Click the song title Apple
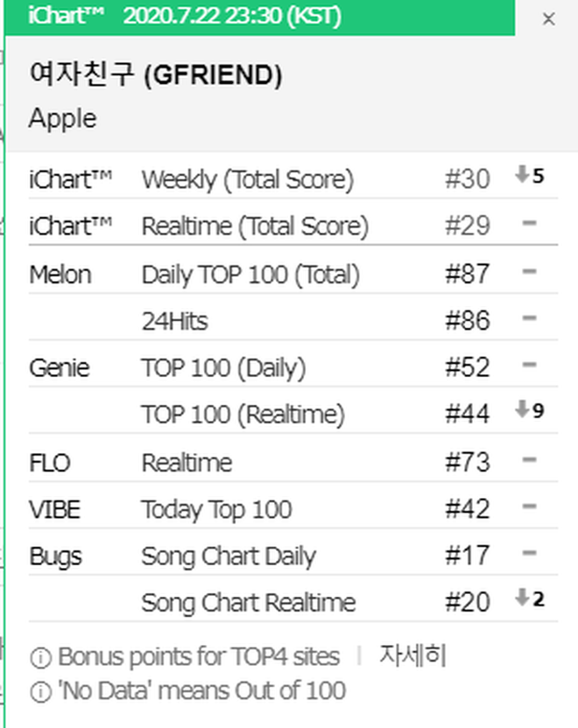Viewport: 578px width, 728px height. coord(63,119)
